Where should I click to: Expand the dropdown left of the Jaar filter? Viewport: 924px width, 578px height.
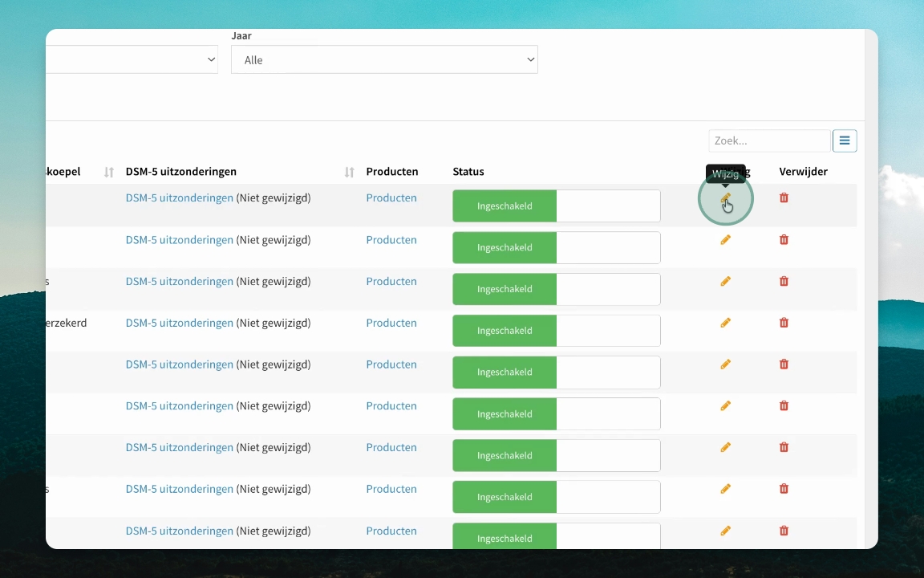point(132,59)
